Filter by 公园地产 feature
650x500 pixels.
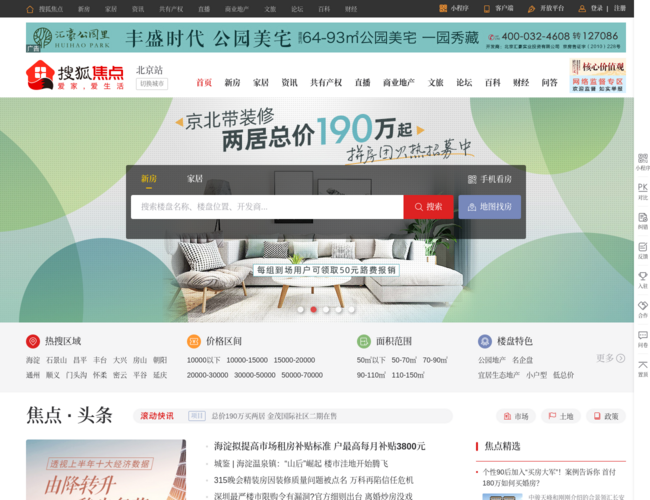tap(492, 360)
